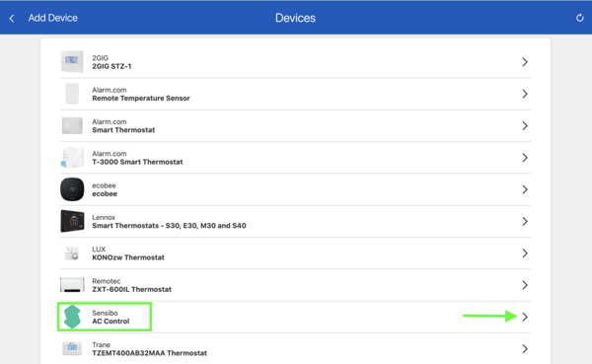Expand the 2GIG STZ-1 row chevron

(x=525, y=62)
